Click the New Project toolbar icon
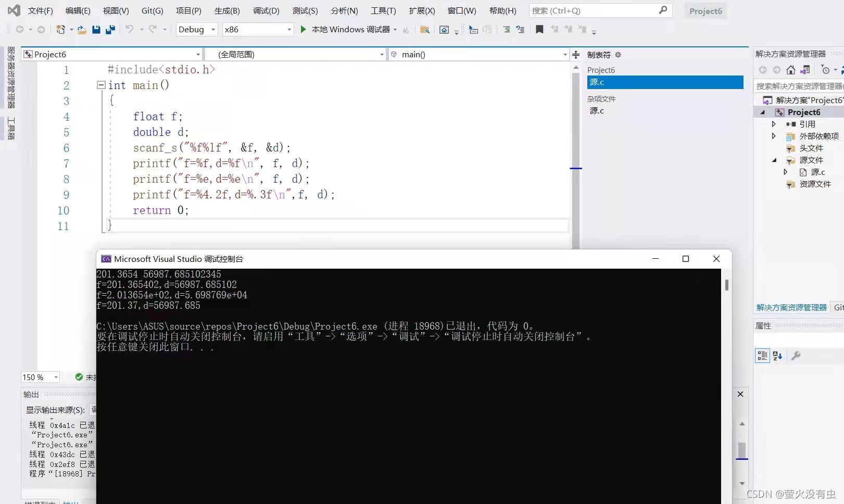 [x=61, y=30]
